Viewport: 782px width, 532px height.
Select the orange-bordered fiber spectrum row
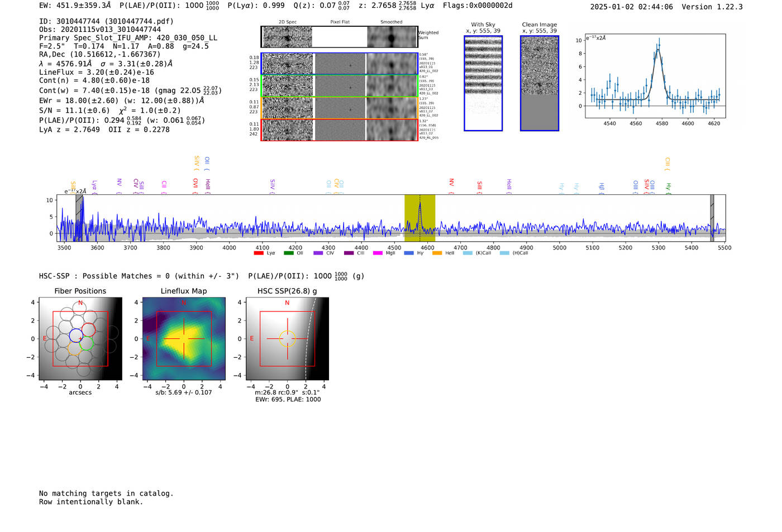click(x=340, y=108)
